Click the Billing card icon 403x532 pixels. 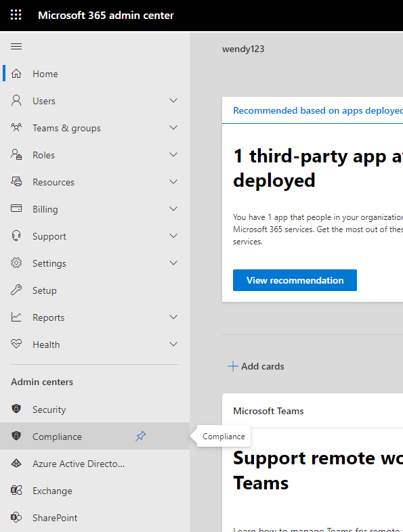click(16, 208)
